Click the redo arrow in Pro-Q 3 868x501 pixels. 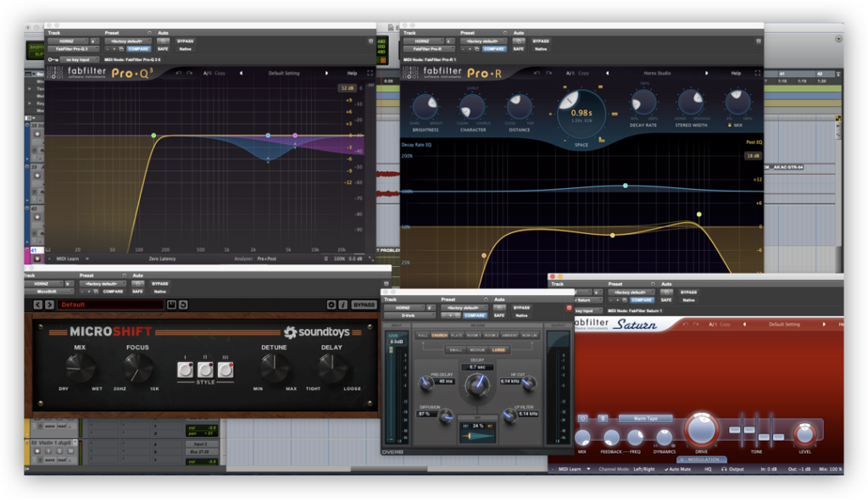(189, 73)
